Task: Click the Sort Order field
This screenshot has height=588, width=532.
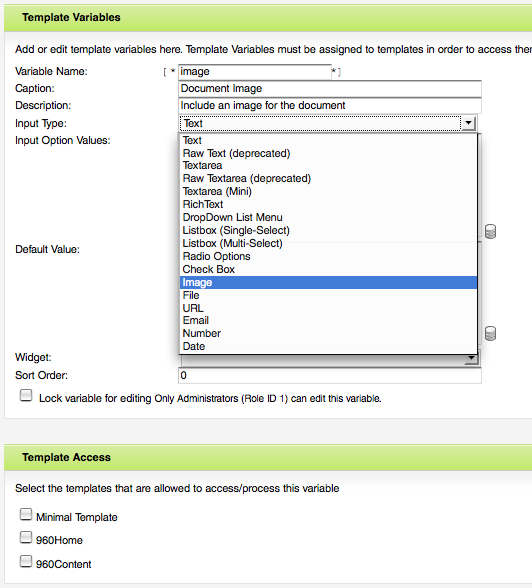Action: tap(330, 375)
